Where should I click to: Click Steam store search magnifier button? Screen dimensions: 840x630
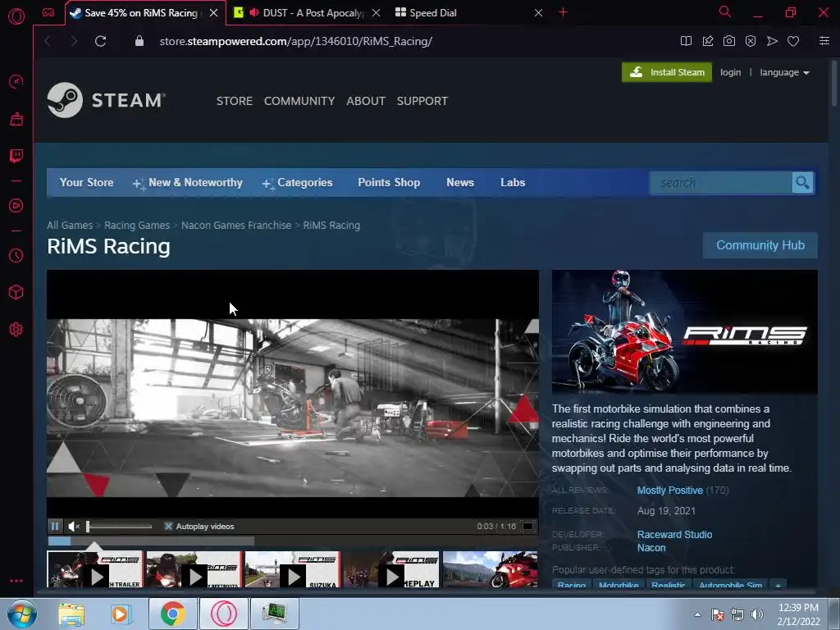tap(802, 183)
